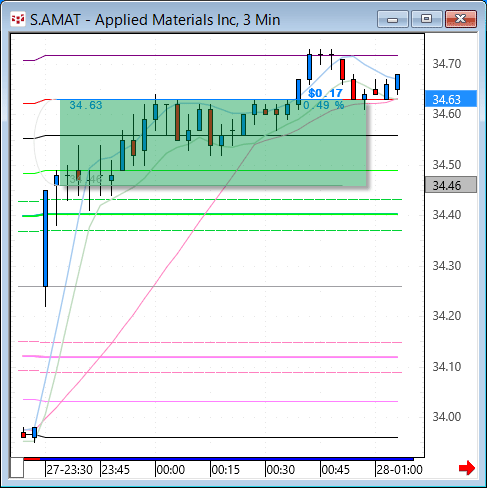The width and height of the screenshot is (487, 488).
Task: Click the 34.50 price axis value
Action: point(447,165)
